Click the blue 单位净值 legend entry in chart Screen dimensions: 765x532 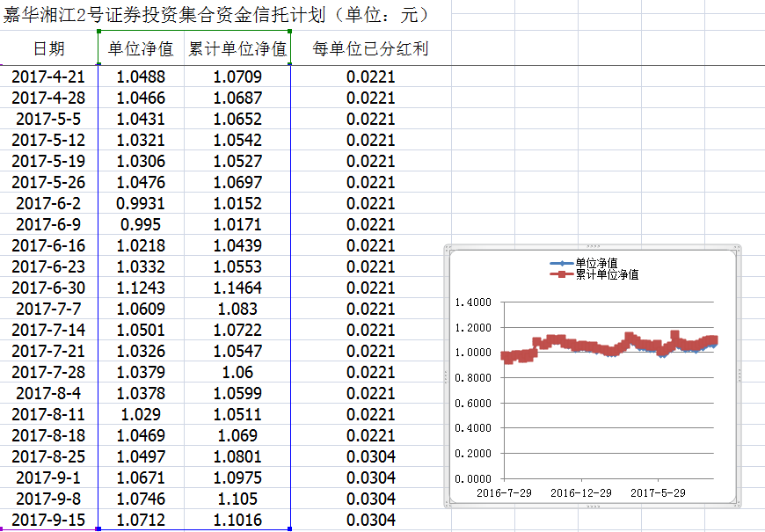594,263
